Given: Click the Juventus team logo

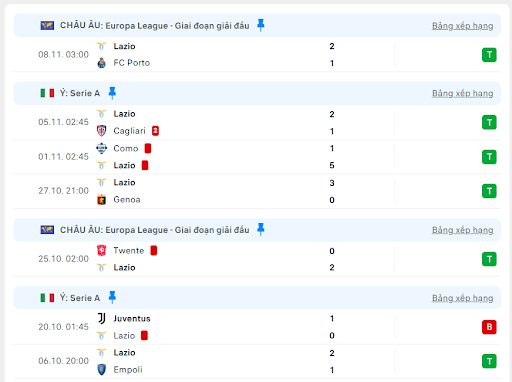Looking at the screenshot, I should click(x=102, y=318).
